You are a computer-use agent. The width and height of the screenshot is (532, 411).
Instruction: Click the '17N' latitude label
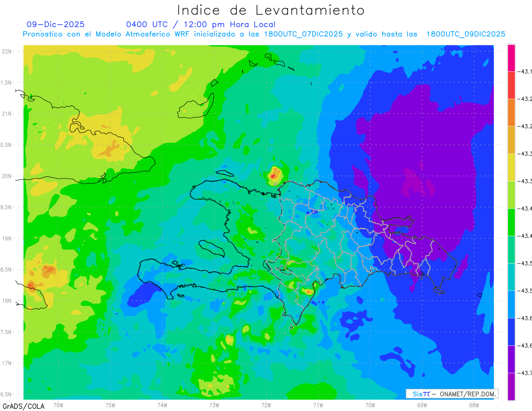coord(8,363)
